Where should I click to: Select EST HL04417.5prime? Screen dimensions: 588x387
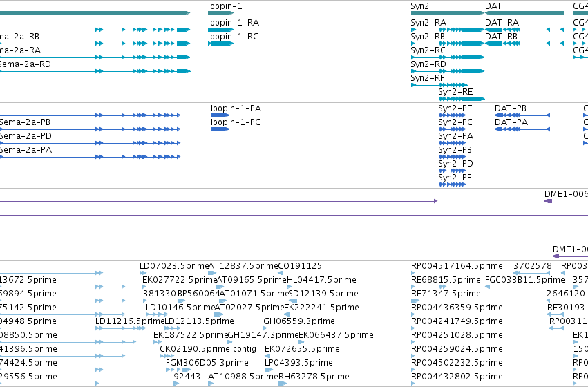coord(289,287)
